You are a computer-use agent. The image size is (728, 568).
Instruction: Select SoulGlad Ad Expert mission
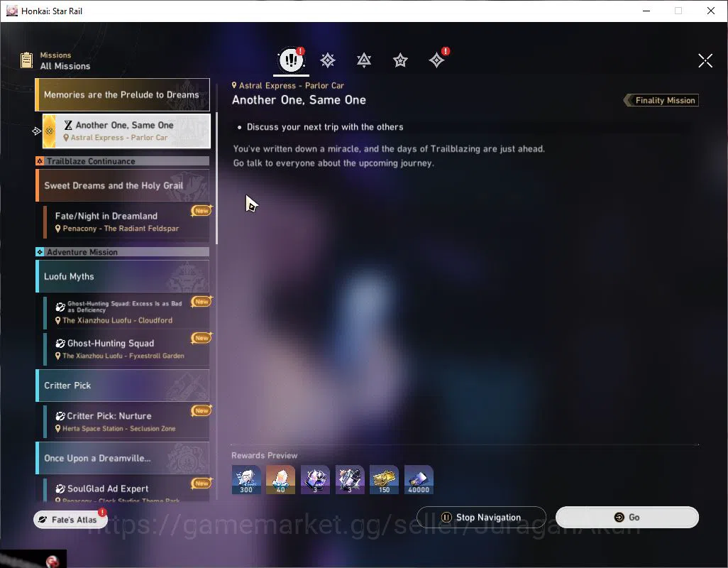click(126, 490)
